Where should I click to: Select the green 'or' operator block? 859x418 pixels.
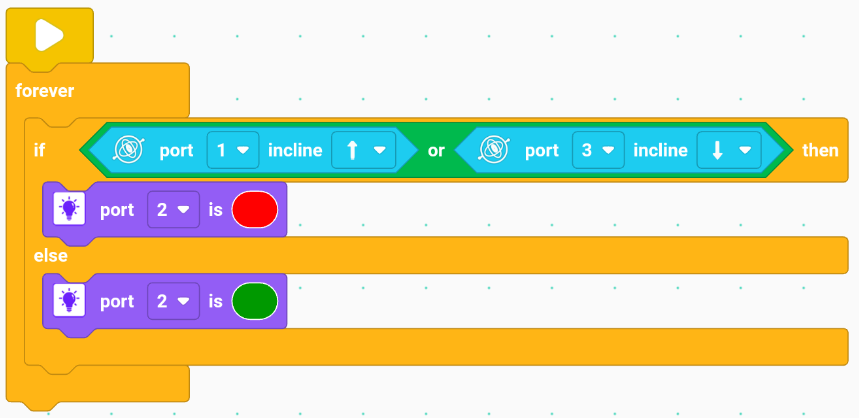pos(436,150)
